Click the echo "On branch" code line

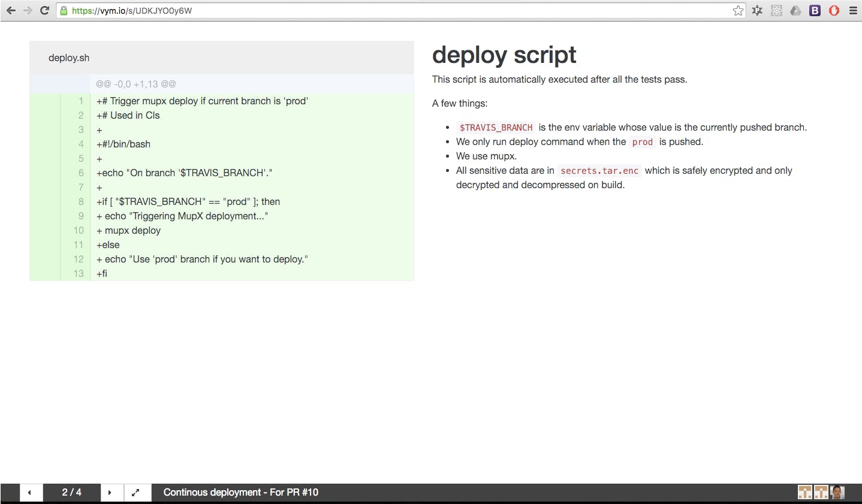185,173
